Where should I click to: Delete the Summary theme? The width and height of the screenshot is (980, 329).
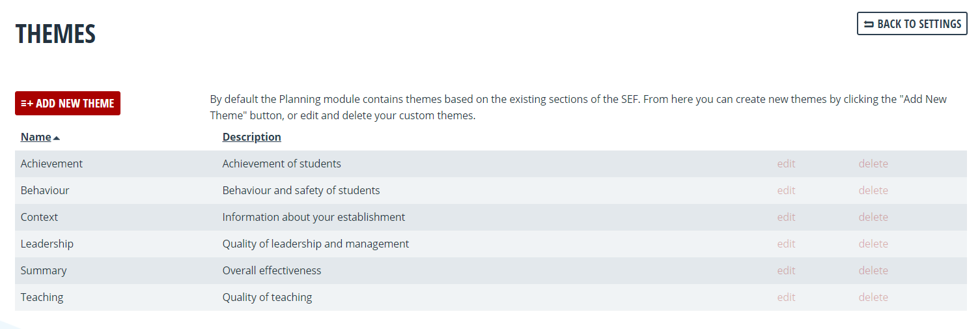873,270
